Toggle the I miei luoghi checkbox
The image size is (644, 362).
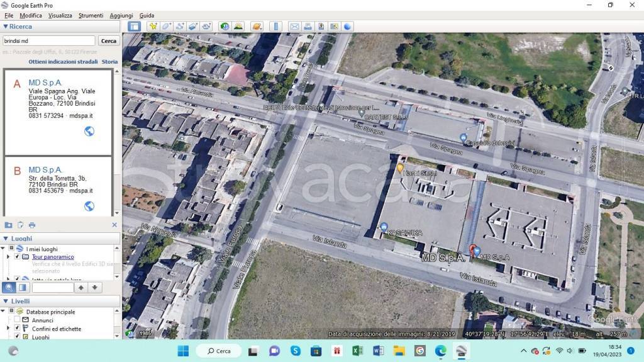click(12, 249)
